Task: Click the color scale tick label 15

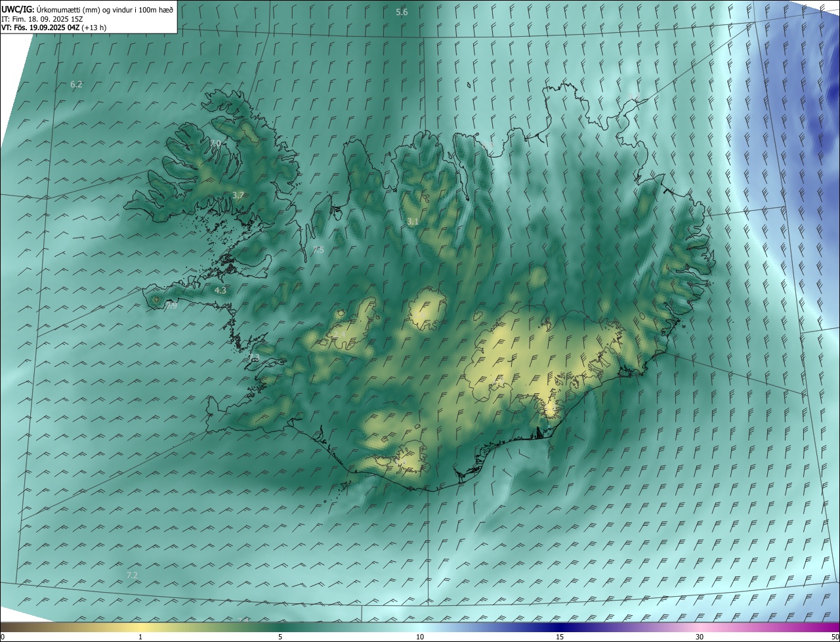Action: [560, 637]
